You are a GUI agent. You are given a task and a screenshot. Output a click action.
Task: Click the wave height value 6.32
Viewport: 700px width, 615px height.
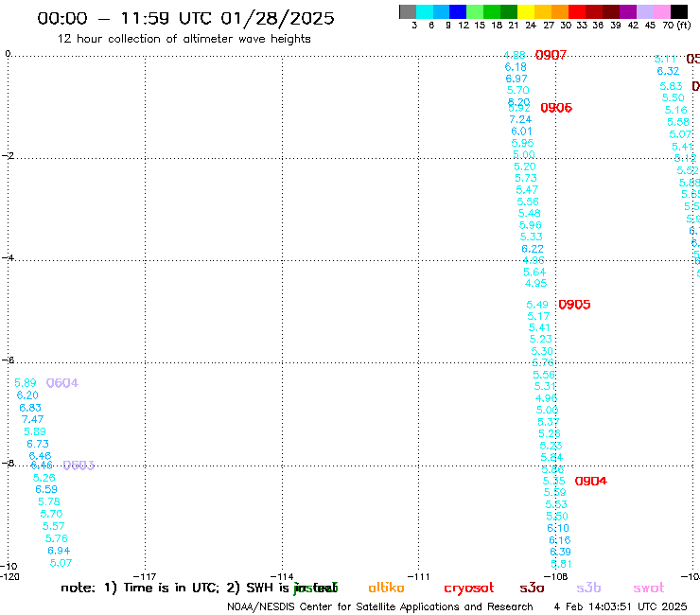[x=668, y=71]
